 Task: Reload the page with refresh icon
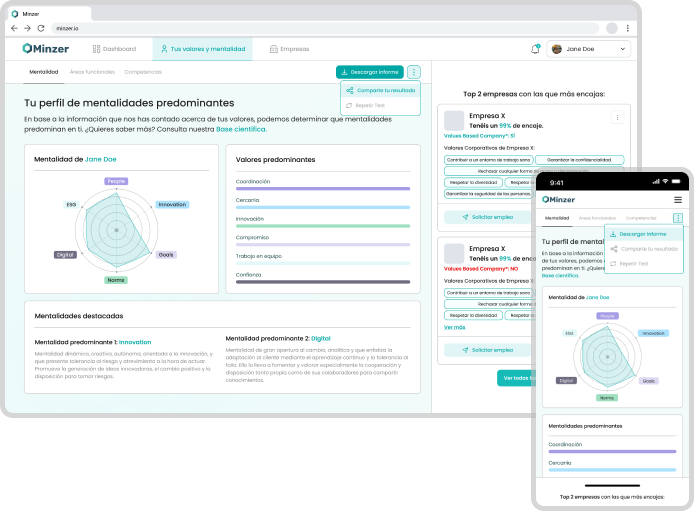41,28
